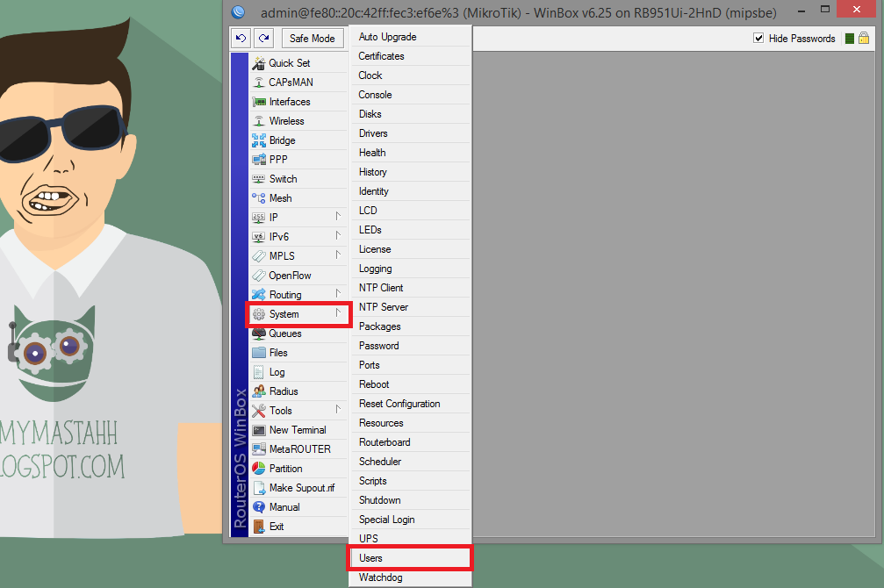
Task: Open License entry
Action: pos(411,249)
